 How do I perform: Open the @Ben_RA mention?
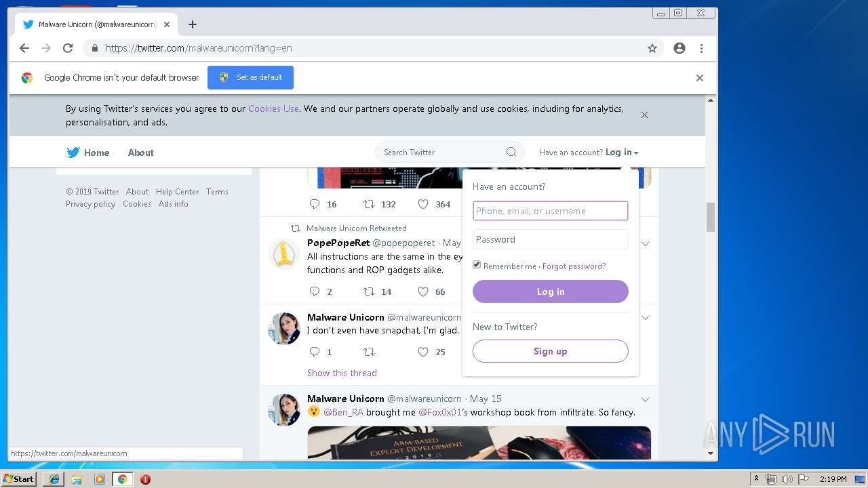[x=343, y=412]
